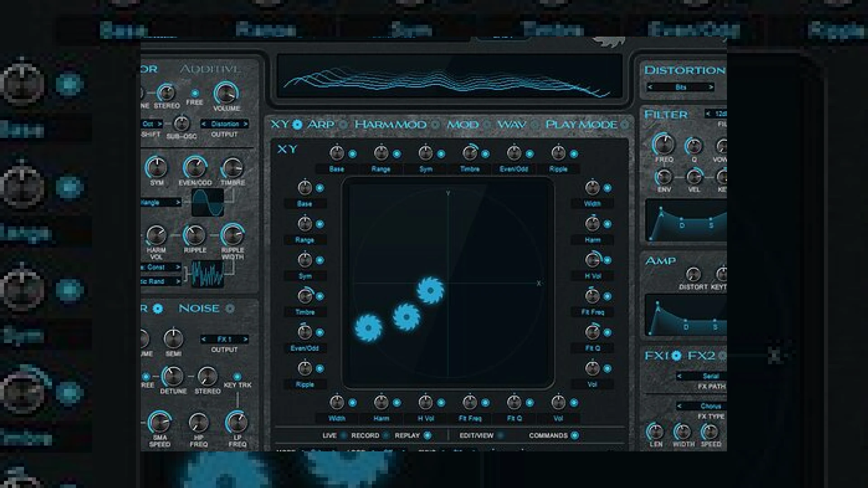This screenshot has height=488, width=868.
Task: Open the filter type selector next to FILTER
Action: (x=716, y=114)
